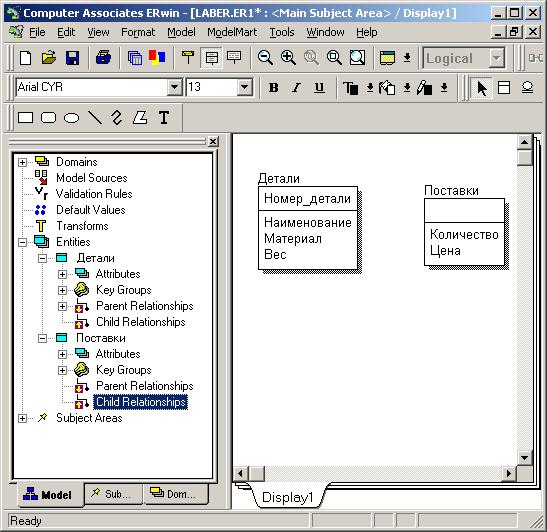Viewport: 547px width, 532px height.
Task: Select the pointer arrow tool
Action: coord(481,88)
